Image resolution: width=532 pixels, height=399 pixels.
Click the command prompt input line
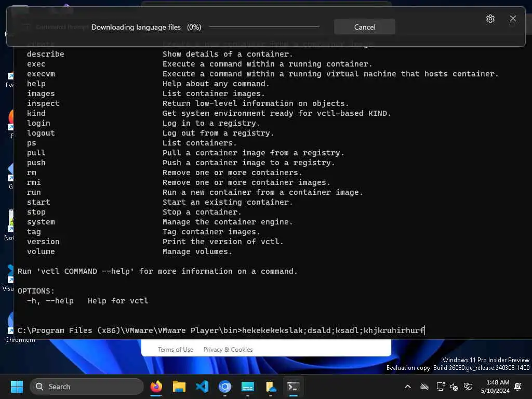[221, 330]
